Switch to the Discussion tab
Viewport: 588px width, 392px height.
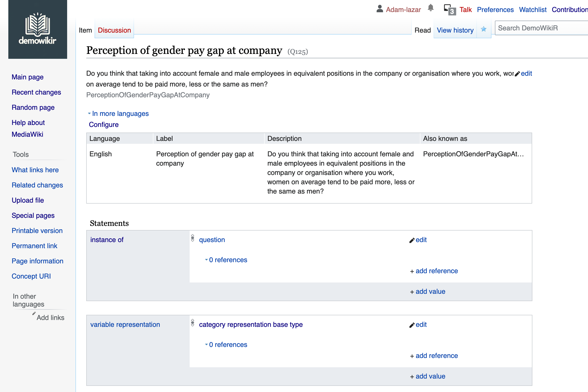tap(114, 30)
